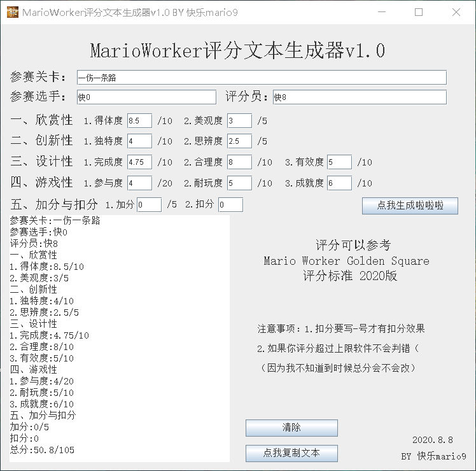Select the 思辨度 score field
This screenshot has height=471, width=476.
coord(239,141)
